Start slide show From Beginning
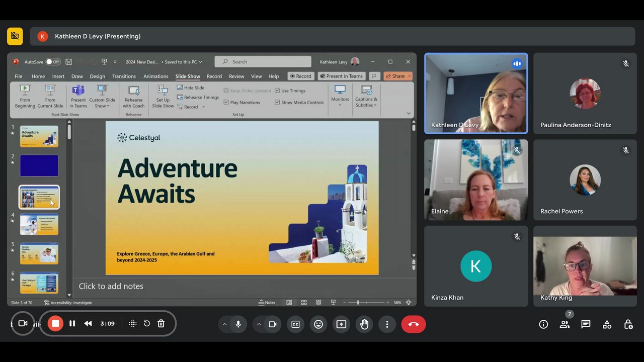The image size is (644, 362). pos(25,96)
